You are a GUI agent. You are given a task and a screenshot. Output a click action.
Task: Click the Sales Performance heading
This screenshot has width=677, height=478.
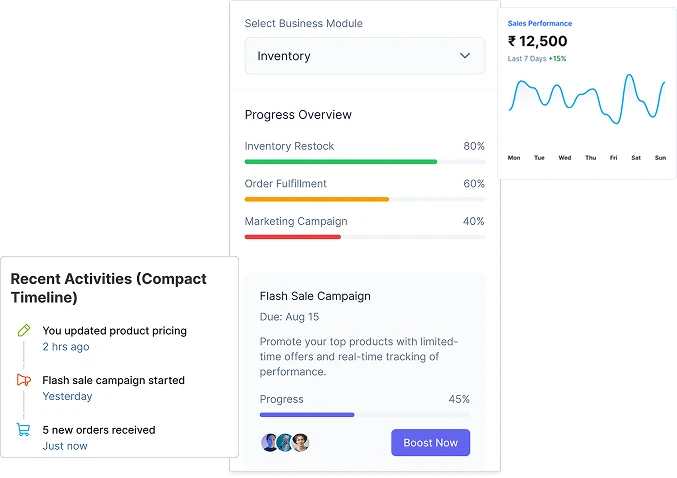click(x=540, y=23)
